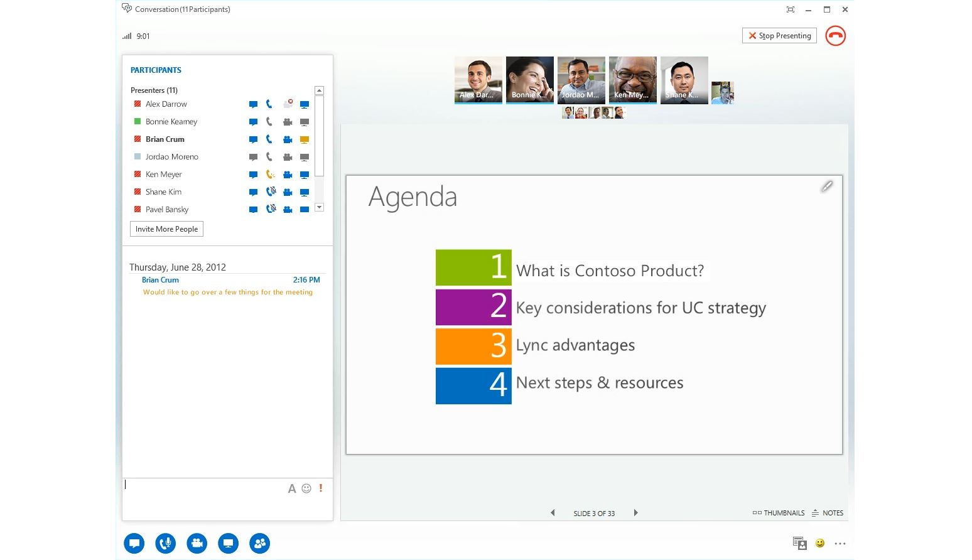Advance to the next slide arrow
972x560 pixels.
click(635, 513)
